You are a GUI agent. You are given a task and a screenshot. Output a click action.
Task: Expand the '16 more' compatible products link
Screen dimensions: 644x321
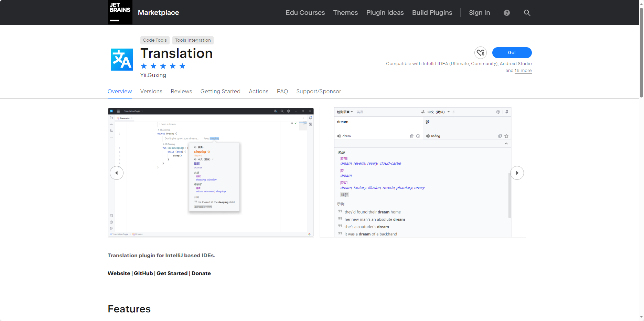pos(523,71)
